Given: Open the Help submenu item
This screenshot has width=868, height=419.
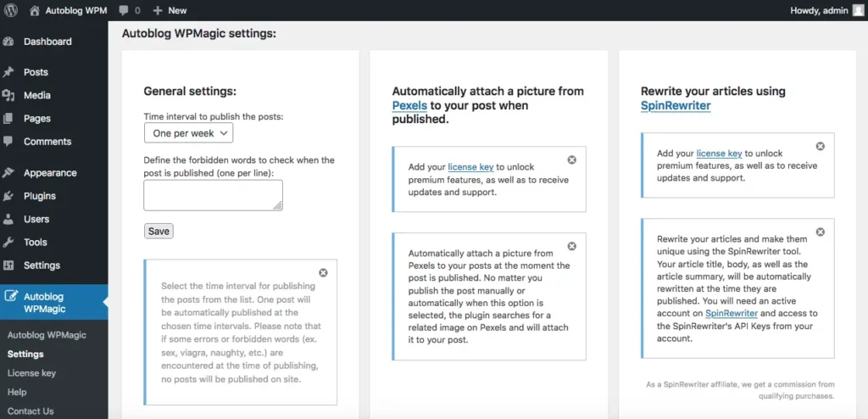Looking at the screenshot, I should click(x=17, y=392).
